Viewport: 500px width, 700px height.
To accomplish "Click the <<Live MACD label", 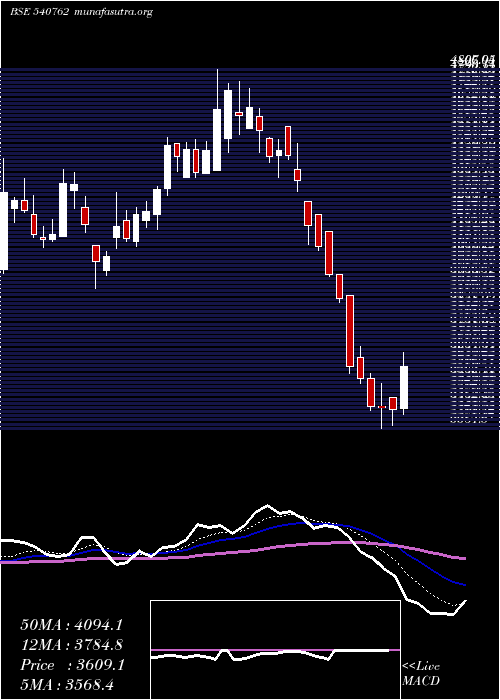I will click(421, 673).
